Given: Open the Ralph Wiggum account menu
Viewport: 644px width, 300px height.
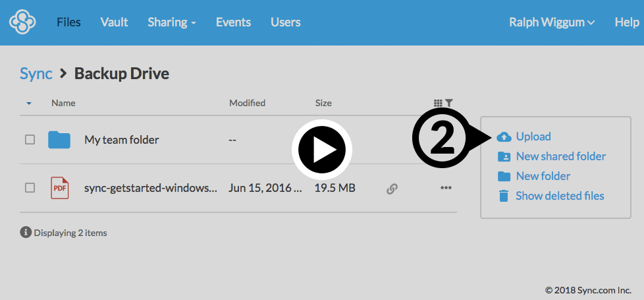Looking at the screenshot, I should pyautogui.click(x=551, y=22).
